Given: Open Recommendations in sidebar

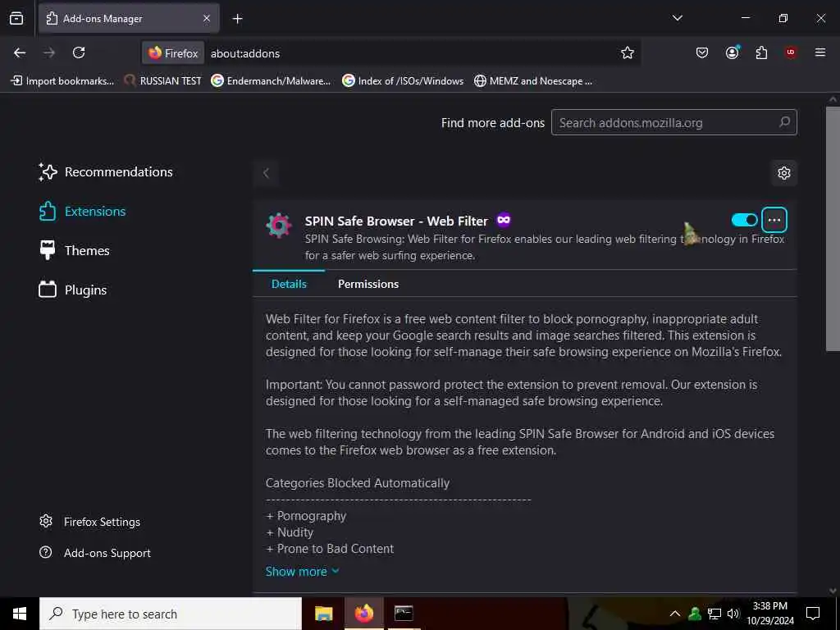Looking at the screenshot, I should [106, 172].
